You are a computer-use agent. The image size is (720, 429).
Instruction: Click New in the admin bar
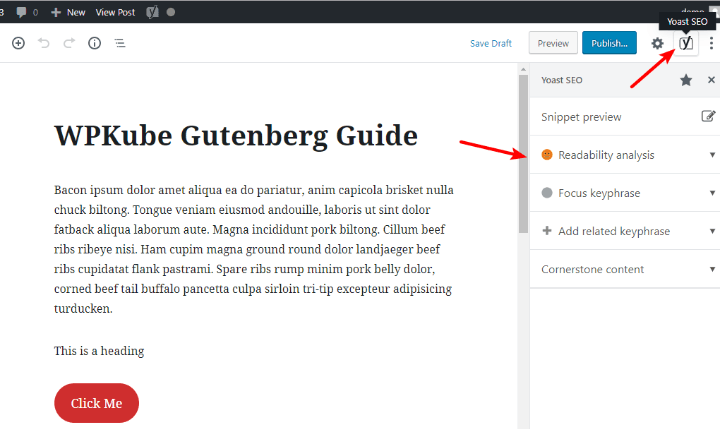point(76,12)
